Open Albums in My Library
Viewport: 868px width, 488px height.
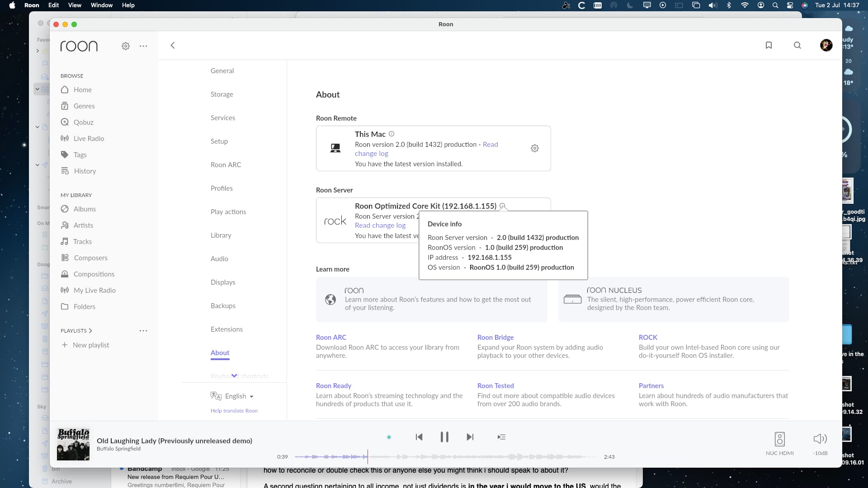click(x=78, y=209)
